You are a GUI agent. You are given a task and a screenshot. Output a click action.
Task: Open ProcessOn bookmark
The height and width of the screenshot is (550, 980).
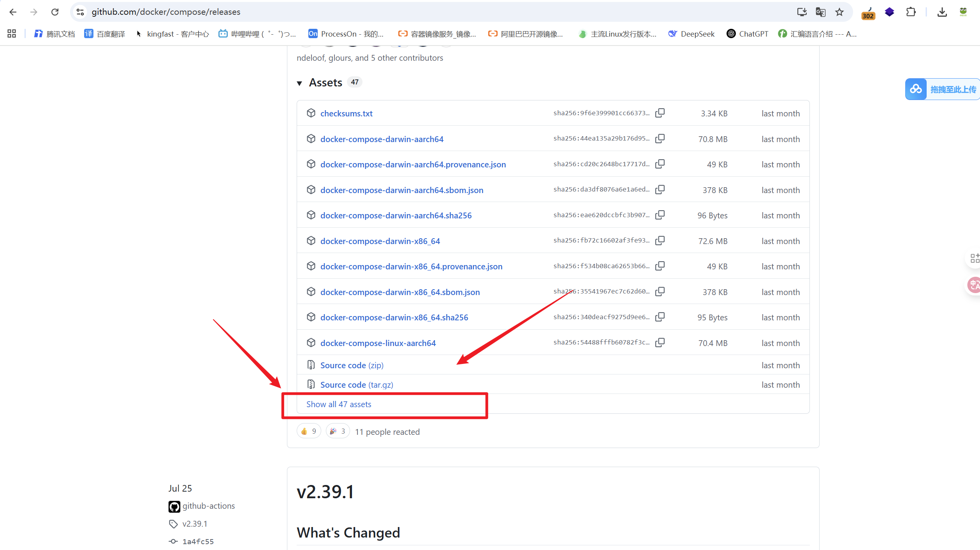pos(346,34)
